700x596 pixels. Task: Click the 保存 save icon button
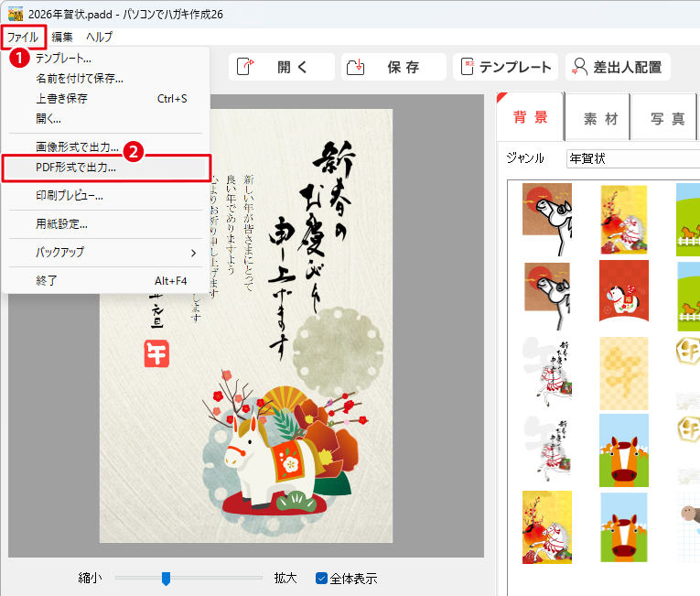click(x=393, y=67)
